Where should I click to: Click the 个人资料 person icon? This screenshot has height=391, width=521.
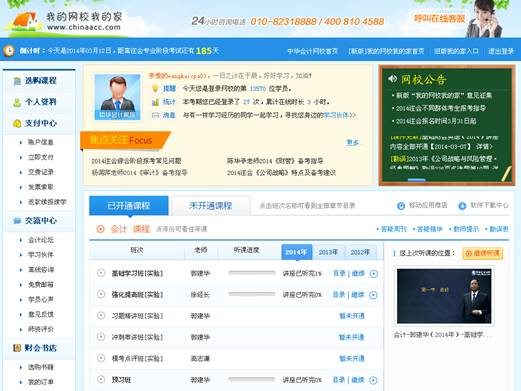click(x=17, y=102)
